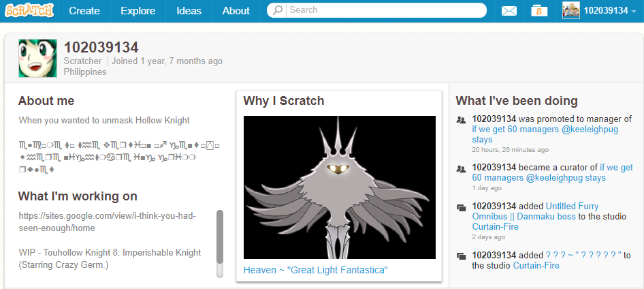
Task: Click the 'Why I Scratch' heading
Action: point(283,101)
